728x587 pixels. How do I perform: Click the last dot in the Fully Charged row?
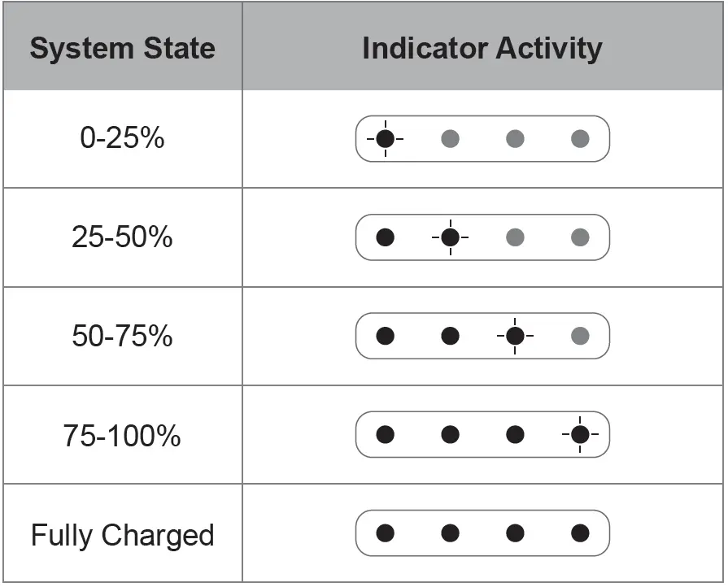point(580,533)
